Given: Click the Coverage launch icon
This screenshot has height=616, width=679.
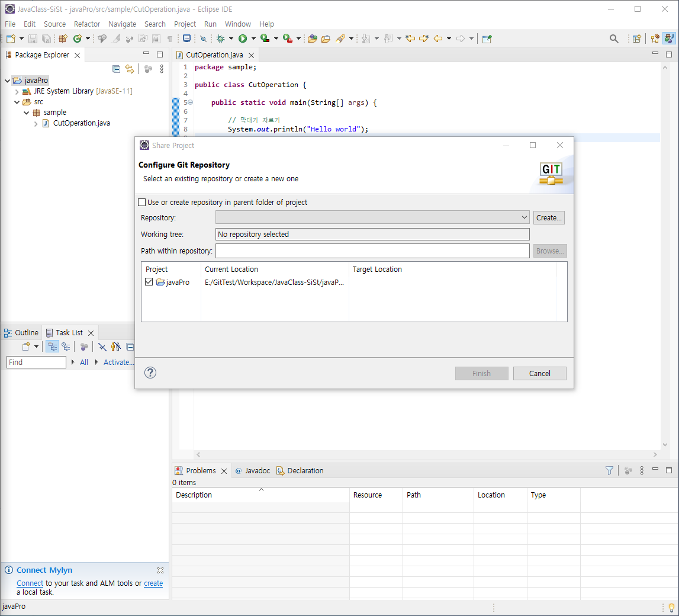Looking at the screenshot, I should tap(265, 38).
